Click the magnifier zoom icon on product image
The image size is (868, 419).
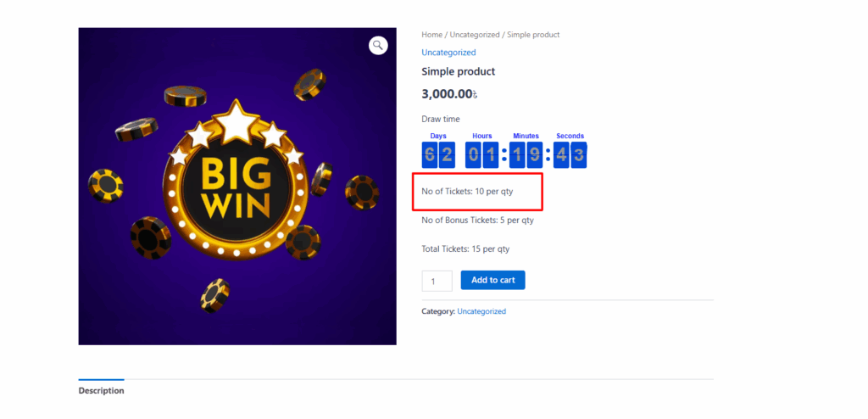click(x=378, y=45)
